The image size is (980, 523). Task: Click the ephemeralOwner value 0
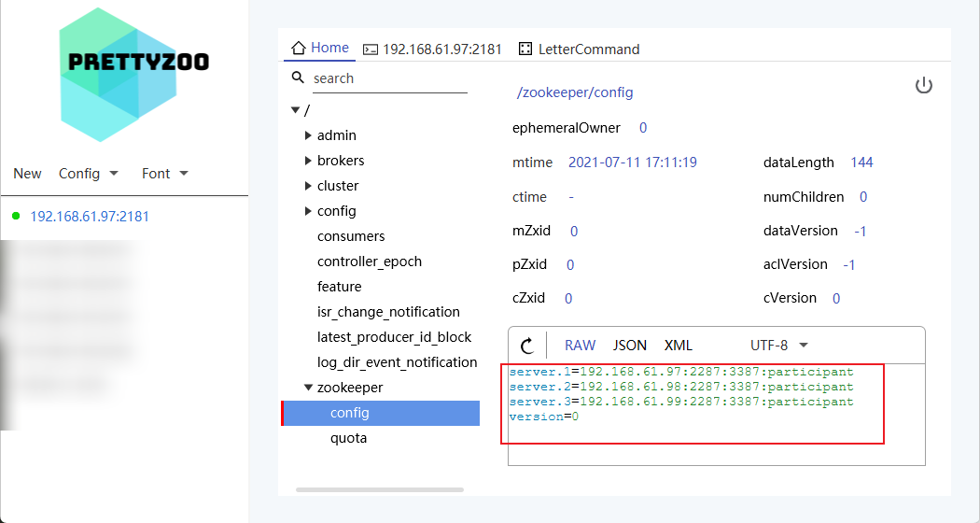point(643,128)
